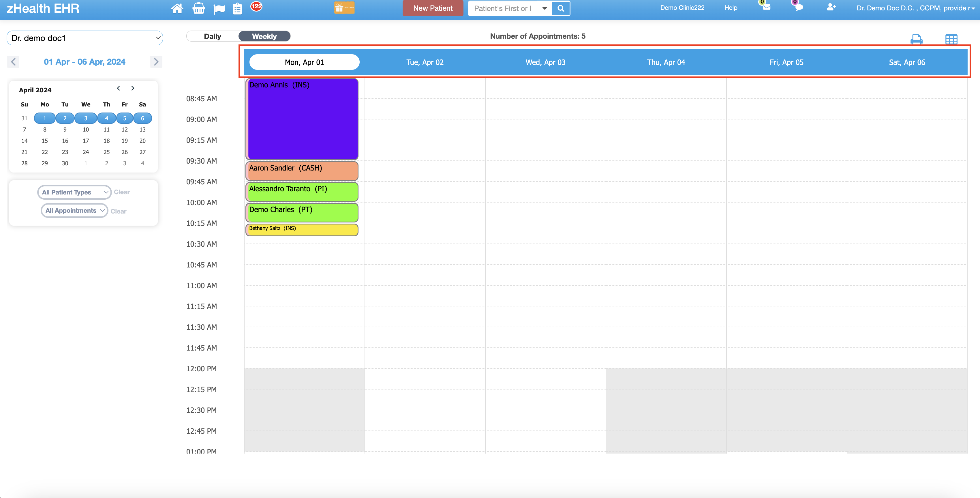The image size is (980, 498).
Task: Switch to the Daily schedule tab
Action: [x=213, y=36]
